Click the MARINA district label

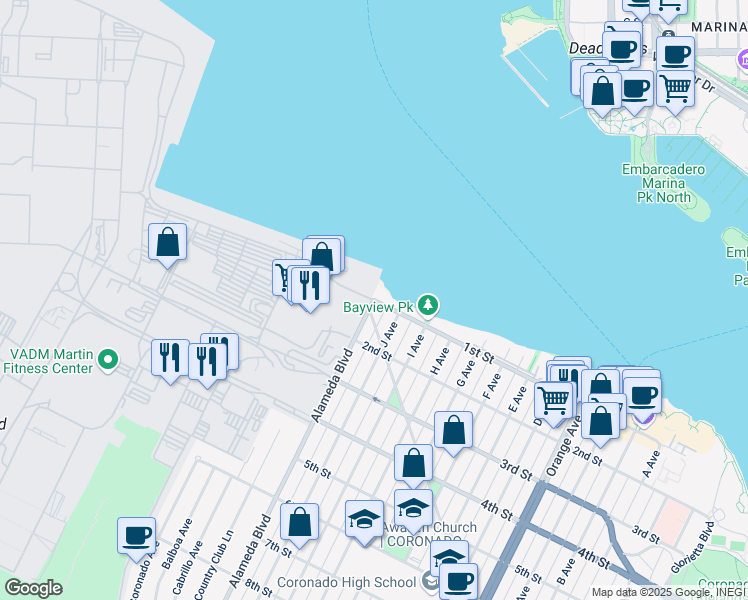click(x=719, y=27)
